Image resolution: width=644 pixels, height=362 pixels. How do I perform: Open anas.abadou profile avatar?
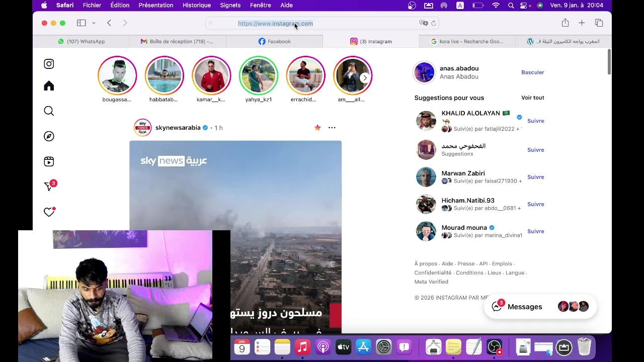(424, 72)
